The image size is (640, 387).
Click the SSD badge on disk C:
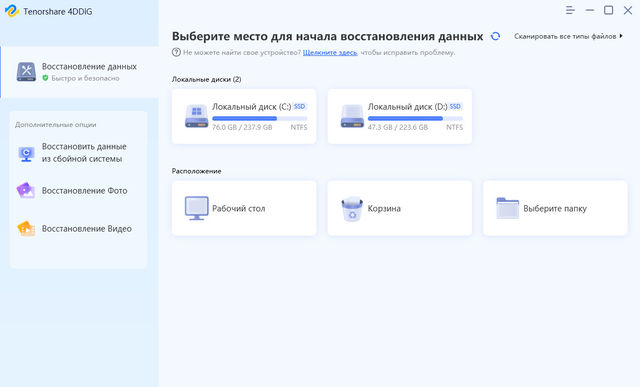click(299, 107)
